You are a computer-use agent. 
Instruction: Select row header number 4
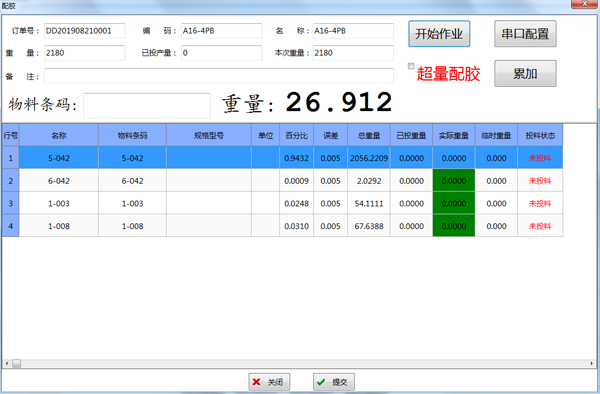pos(10,226)
